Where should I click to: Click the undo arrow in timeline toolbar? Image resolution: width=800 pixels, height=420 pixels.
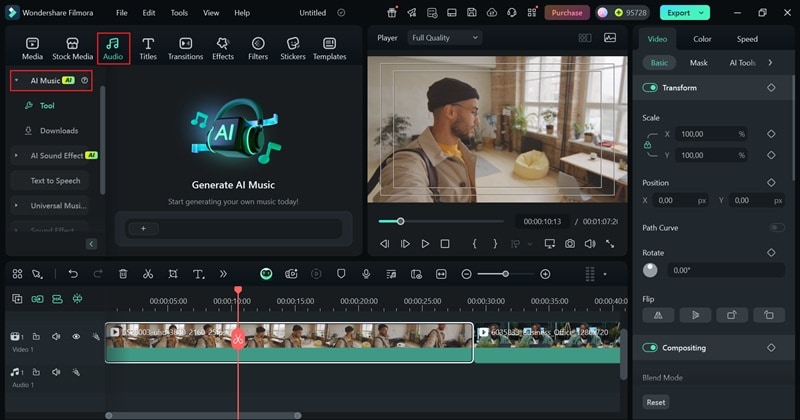coord(73,274)
